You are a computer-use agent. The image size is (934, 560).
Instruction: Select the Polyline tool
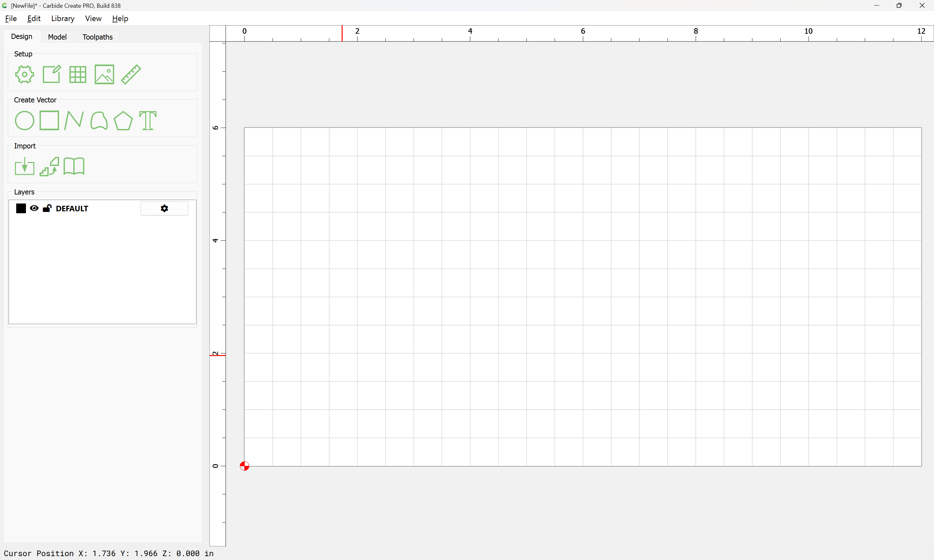pyautogui.click(x=74, y=121)
